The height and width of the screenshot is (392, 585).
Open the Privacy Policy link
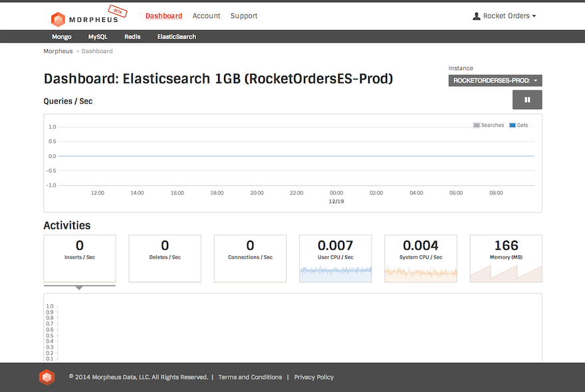pos(314,377)
